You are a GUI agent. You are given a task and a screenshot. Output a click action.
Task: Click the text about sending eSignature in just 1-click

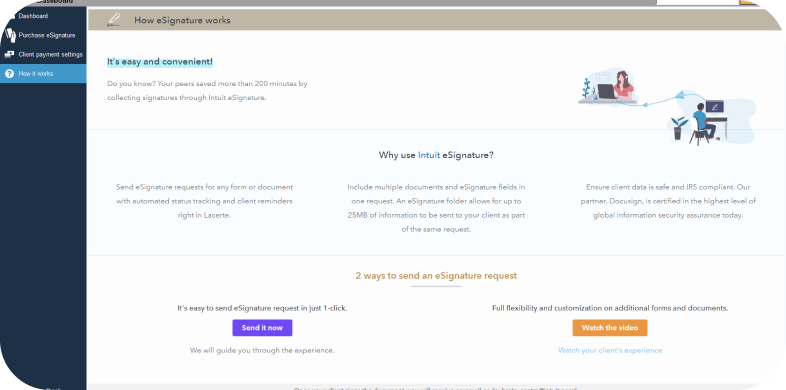262,308
